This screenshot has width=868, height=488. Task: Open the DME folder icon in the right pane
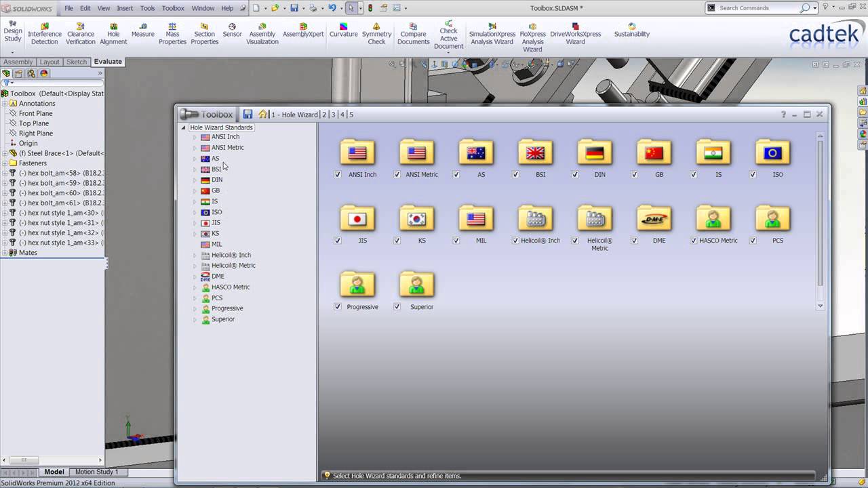654,219
